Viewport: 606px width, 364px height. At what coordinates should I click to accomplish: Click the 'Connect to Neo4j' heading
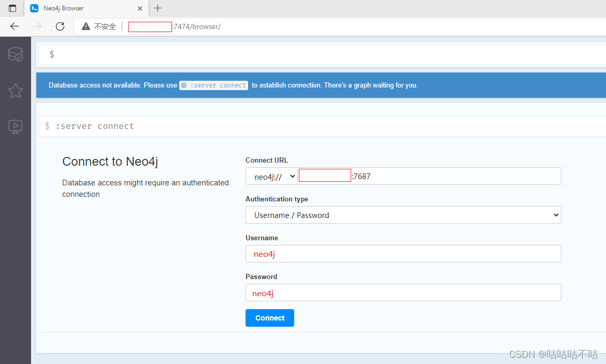coord(110,162)
